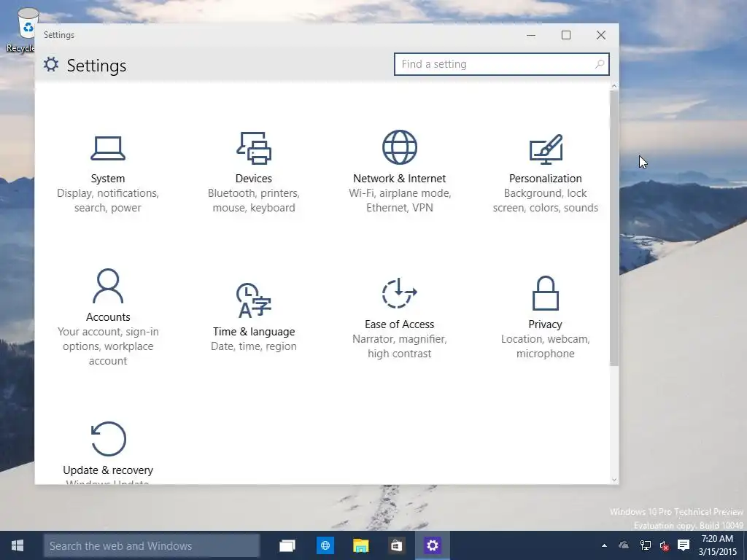Viewport: 747px width, 560px height.
Task: Click the Settings window scrollbar thumb
Action: pos(614,228)
